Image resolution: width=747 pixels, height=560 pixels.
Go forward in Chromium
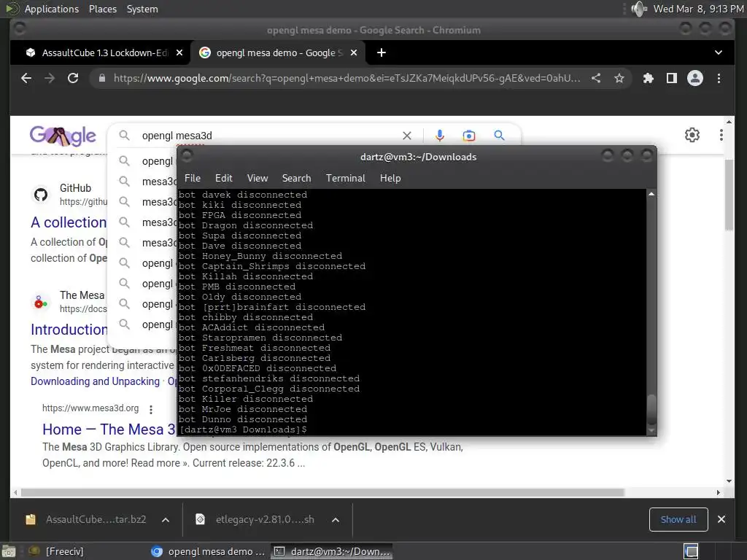tap(50, 78)
